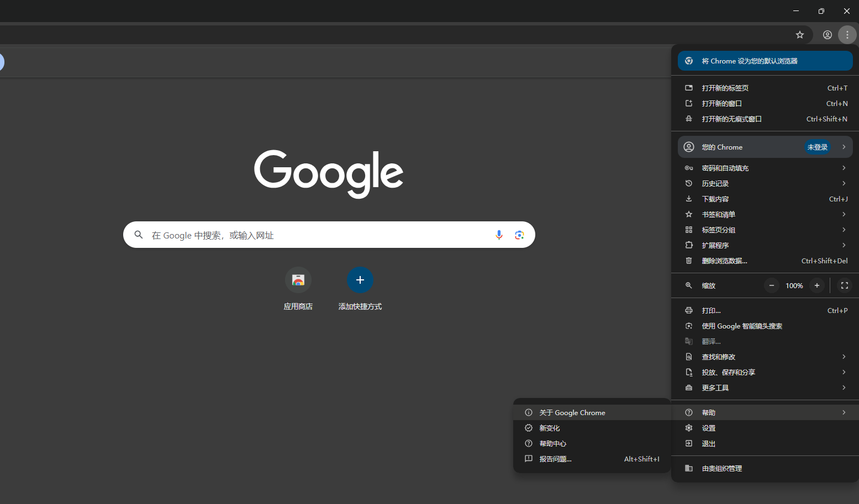This screenshot has width=859, height=504.
Task: Open a new incognito window 打开新的无痕式窗口
Action: (x=765, y=119)
